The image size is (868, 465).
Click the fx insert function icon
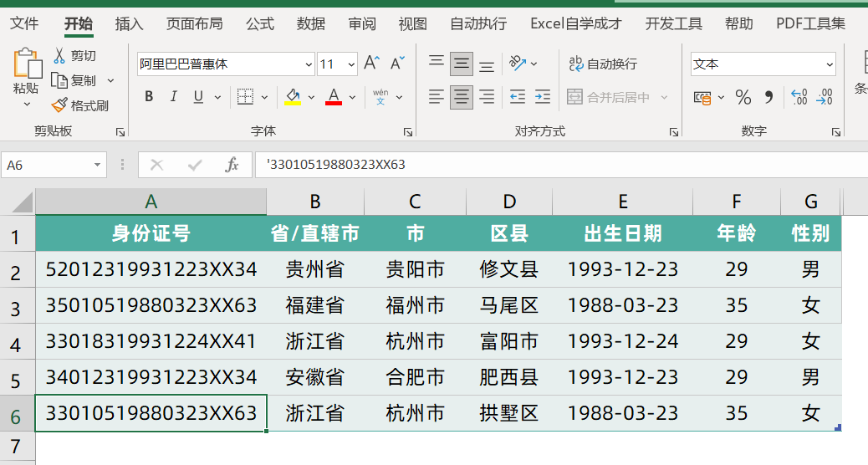[232, 165]
